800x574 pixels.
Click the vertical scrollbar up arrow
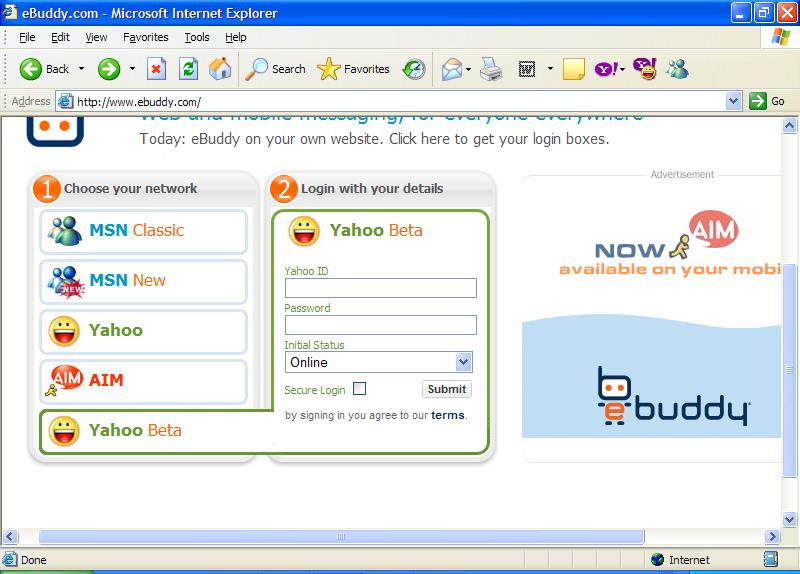click(789, 125)
